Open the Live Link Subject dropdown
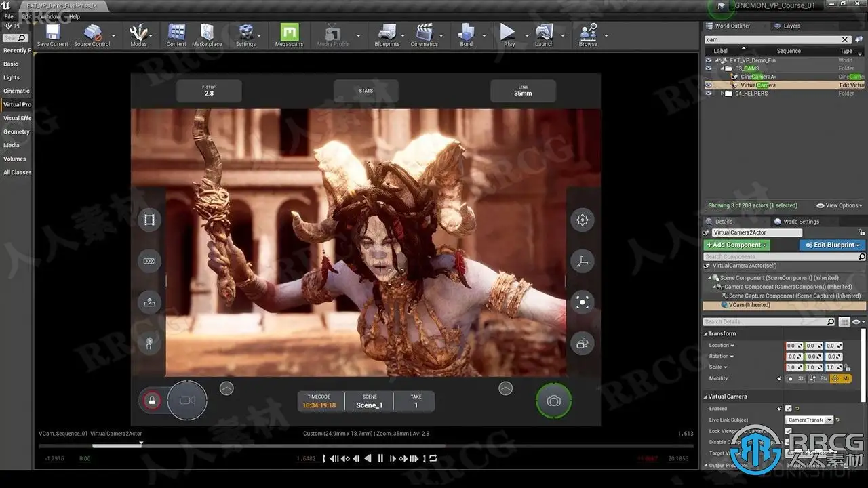This screenshot has height=488, width=868. tap(809, 420)
